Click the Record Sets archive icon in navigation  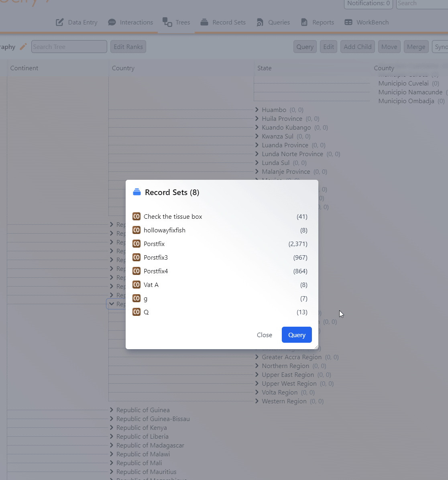[x=204, y=22]
